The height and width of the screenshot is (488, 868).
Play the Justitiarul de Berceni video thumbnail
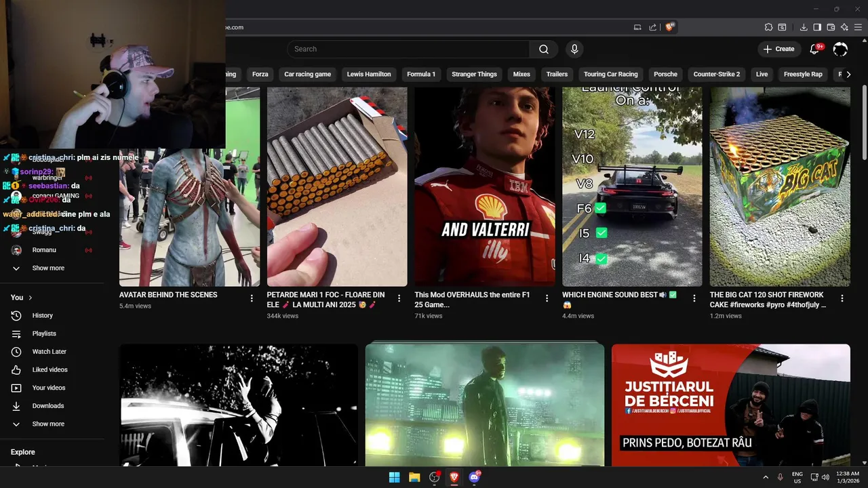(731, 405)
